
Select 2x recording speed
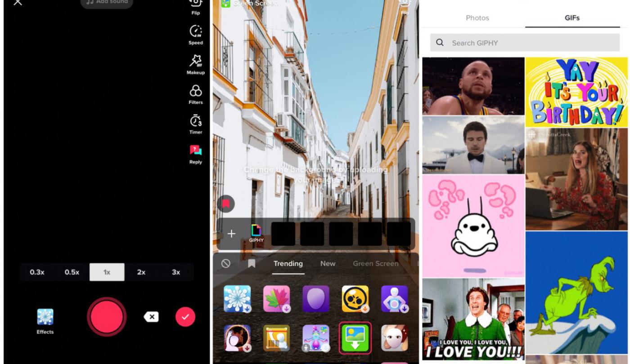click(141, 272)
